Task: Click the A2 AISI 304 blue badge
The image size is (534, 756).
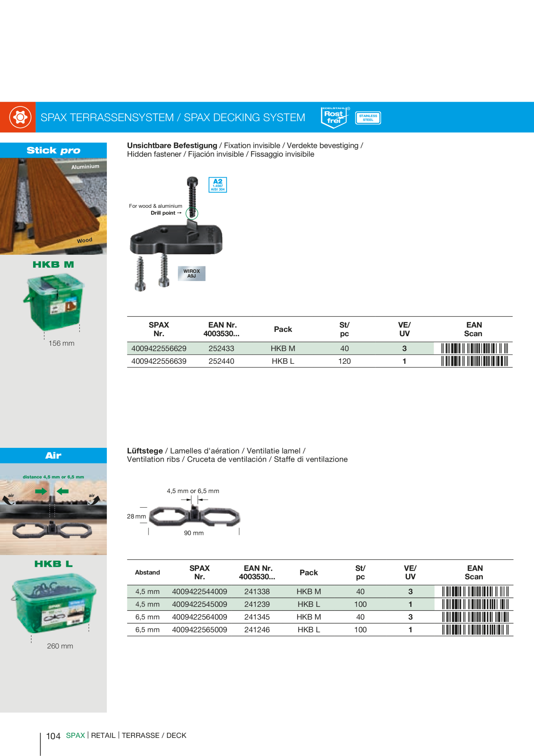Action: (218, 184)
